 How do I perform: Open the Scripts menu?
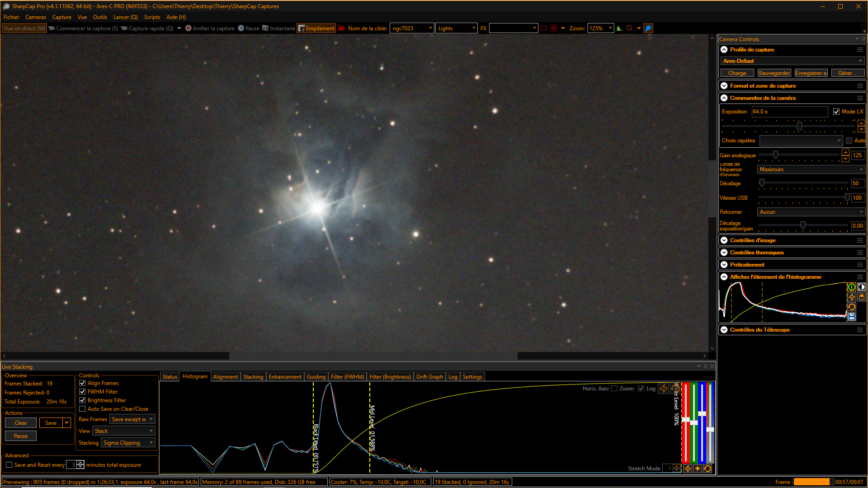tap(152, 17)
